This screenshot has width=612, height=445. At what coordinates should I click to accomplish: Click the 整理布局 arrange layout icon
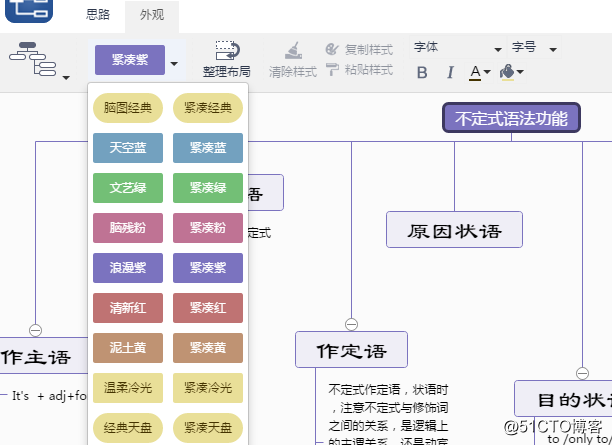click(x=228, y=50)
